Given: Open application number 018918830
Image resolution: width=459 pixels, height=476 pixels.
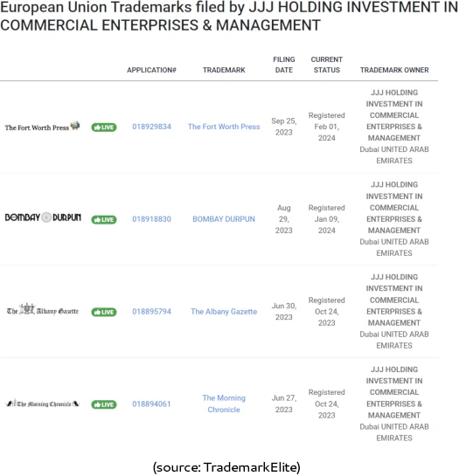Looking at the screenshot, I should point(151,219).
